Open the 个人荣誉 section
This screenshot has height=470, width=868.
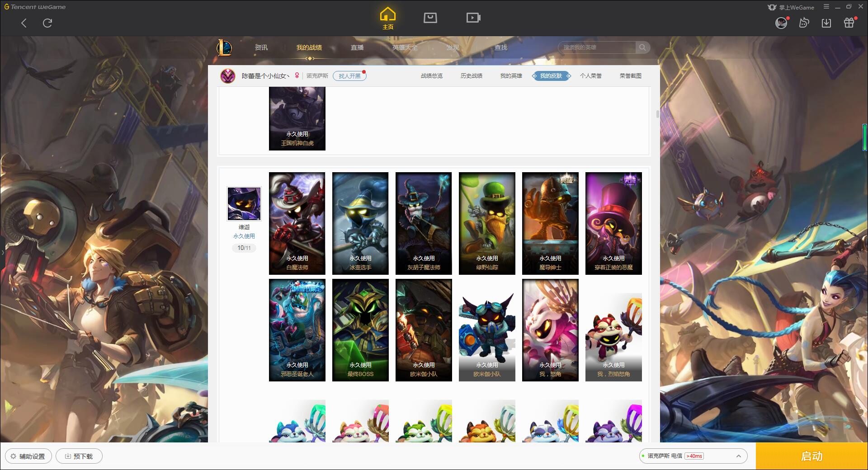(x=591, y=76)
